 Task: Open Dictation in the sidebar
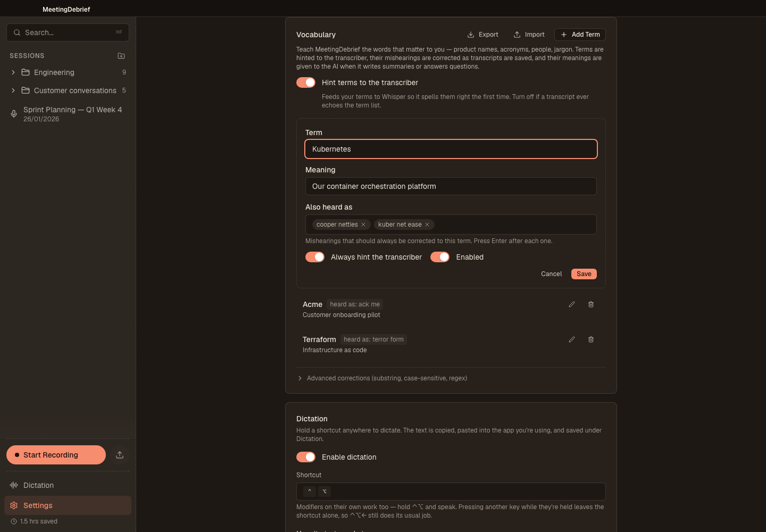pyautogui.click(x=68, y=485)
